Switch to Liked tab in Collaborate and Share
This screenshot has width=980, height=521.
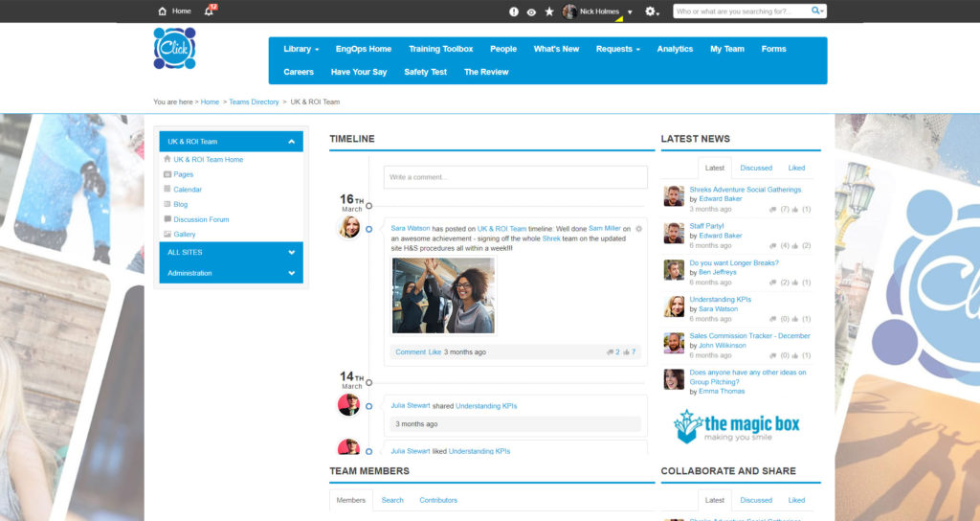tap(796, 500)
